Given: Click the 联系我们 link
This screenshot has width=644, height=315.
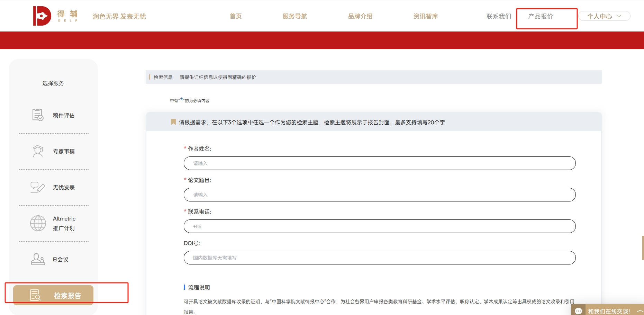Looking at the screenshot, I should [x=498, y=16].
